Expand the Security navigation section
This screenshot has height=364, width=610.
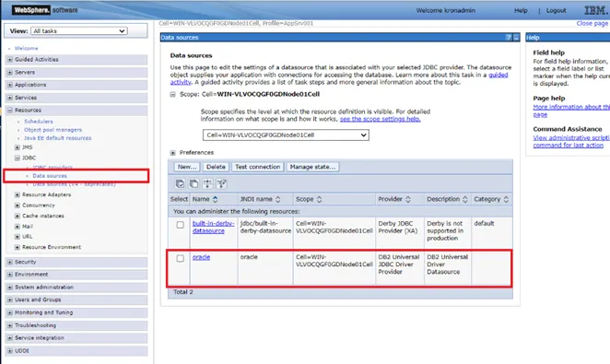click(10, 262)
